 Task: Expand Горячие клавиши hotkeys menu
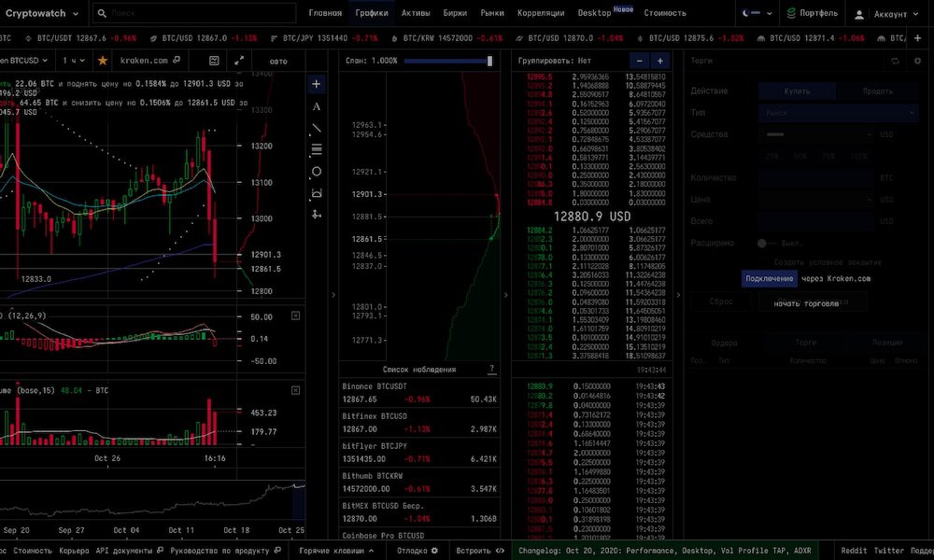336,551
